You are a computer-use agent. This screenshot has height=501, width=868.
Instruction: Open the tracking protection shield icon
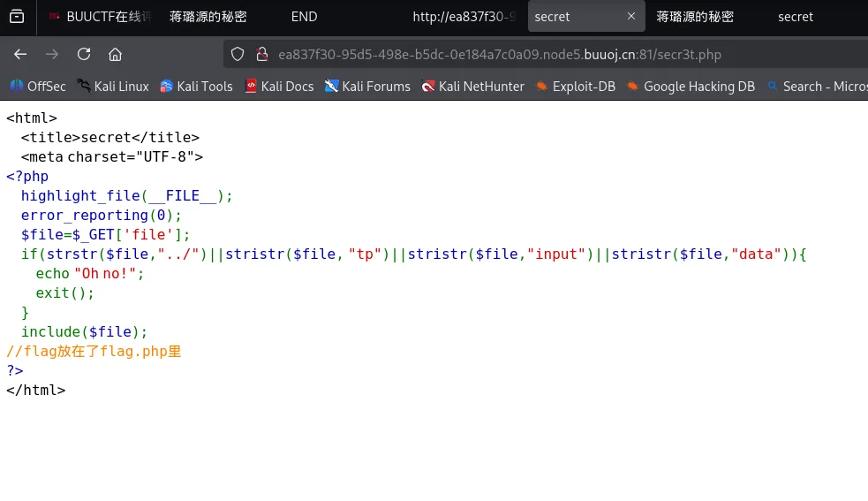click(x=238, y=54)
